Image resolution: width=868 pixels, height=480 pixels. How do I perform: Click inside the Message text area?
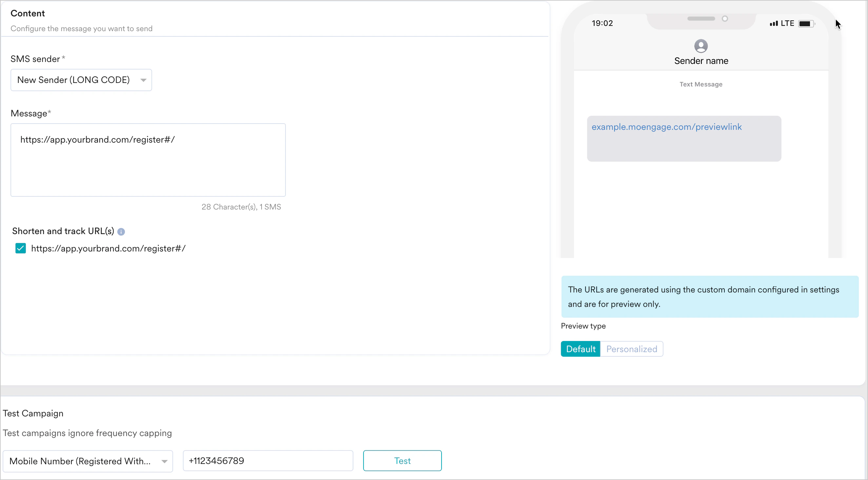click(x=148, y=160)
